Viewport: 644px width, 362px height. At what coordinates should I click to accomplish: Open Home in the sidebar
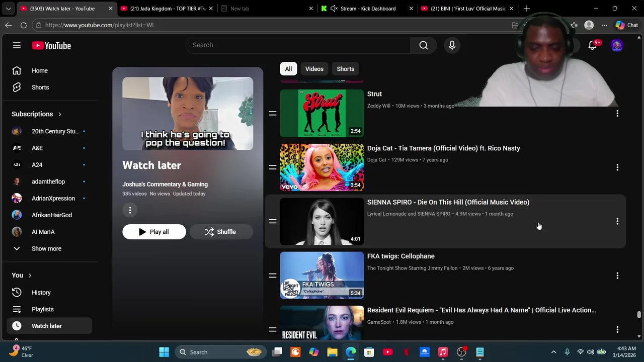coord(49,71)
